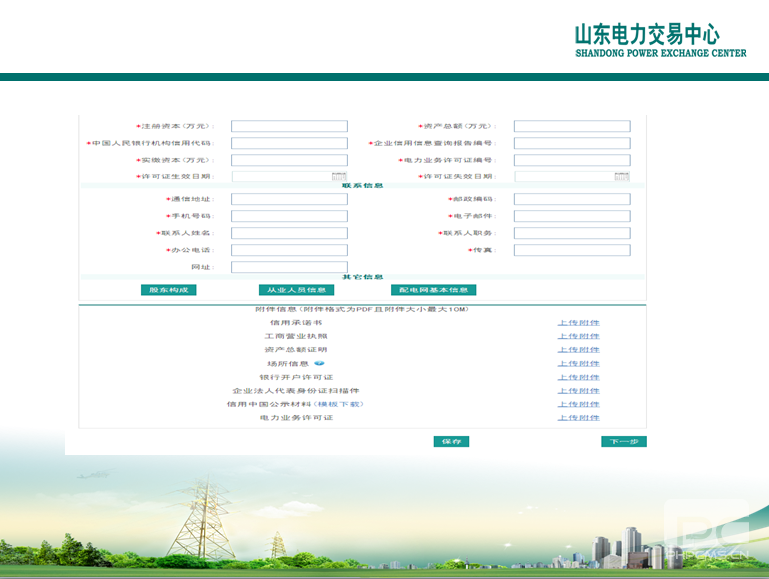Click the 手机号码 input
Image resolution: width=769 pixels, height=579 pixels.
click(289, 216)
